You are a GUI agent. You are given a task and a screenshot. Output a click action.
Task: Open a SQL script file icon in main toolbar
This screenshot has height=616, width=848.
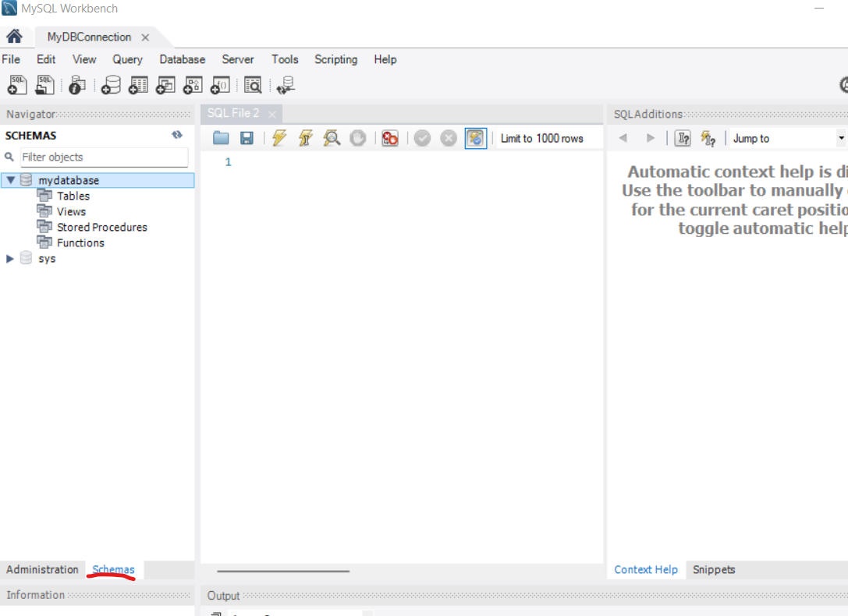click(x=45, y=85)
